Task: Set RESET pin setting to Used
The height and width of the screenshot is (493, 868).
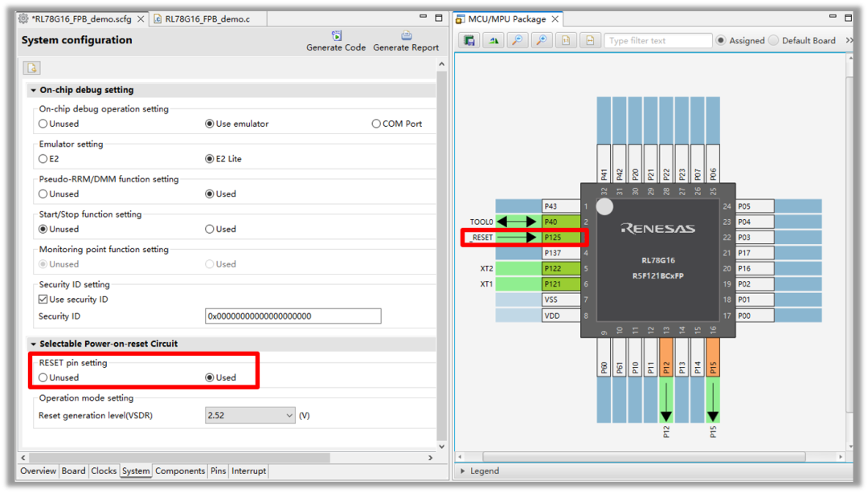Action: [x=210, y=378]
